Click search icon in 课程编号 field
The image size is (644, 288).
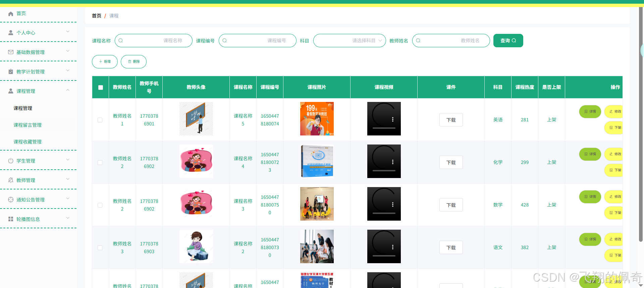tap(225, 41)
